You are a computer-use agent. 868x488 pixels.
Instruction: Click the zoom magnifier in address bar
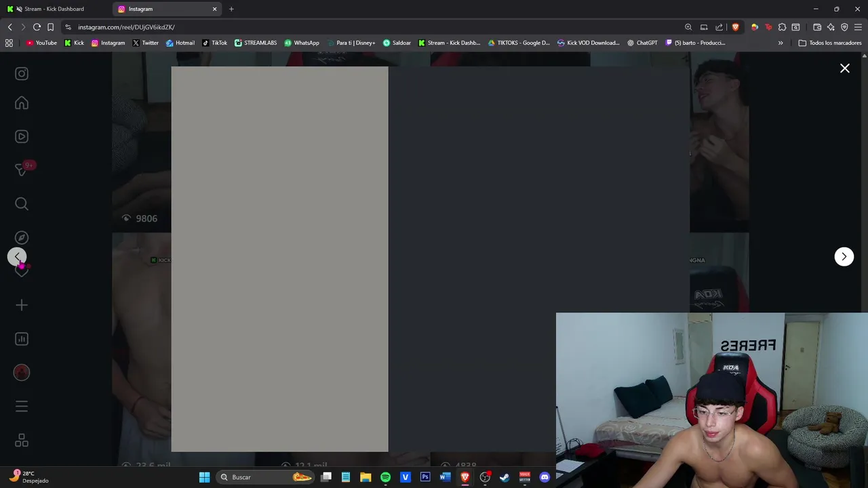(x=688, y=27)
